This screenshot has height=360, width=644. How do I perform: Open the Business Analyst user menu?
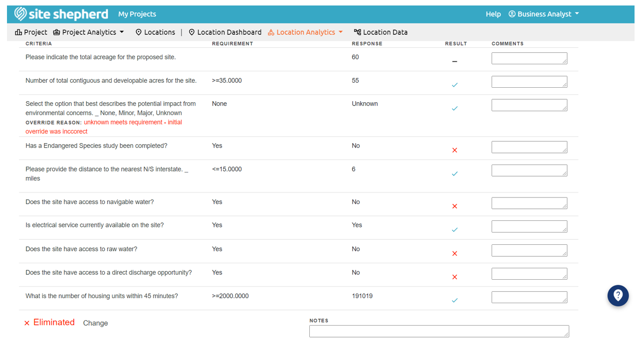coord(543,14)
